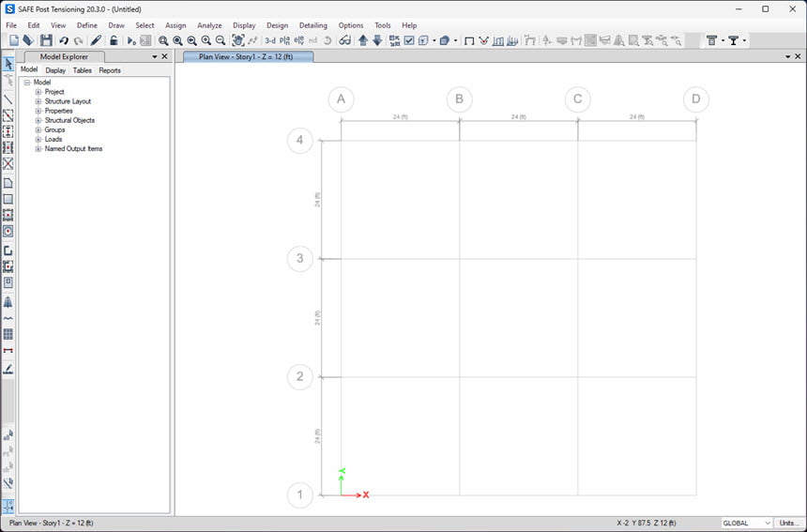The image size is (807, 532).
Task: Click the pencil refresh window icon
Action: (x=96, y=40)
